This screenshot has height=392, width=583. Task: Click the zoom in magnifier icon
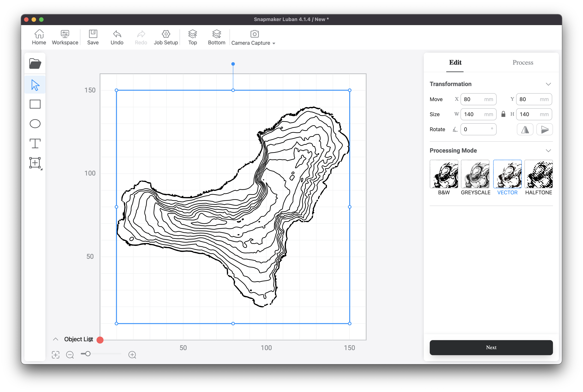[x=132, y=354]
